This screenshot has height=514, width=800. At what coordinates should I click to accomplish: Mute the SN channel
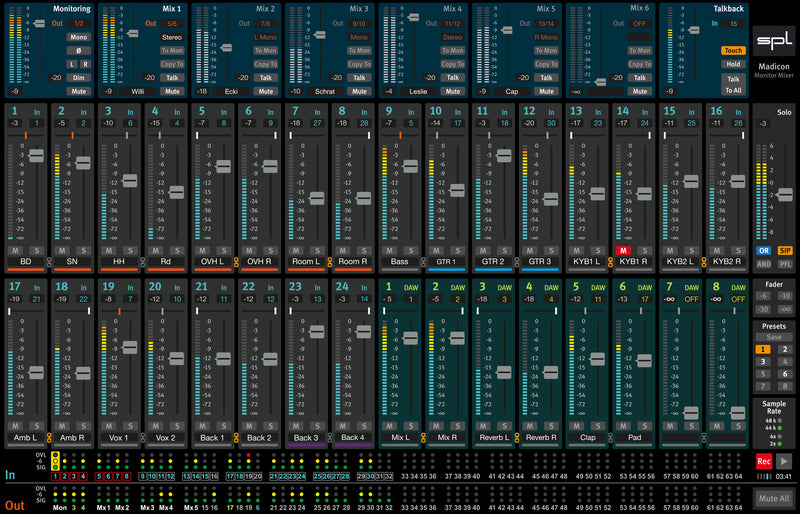(62, 250)
